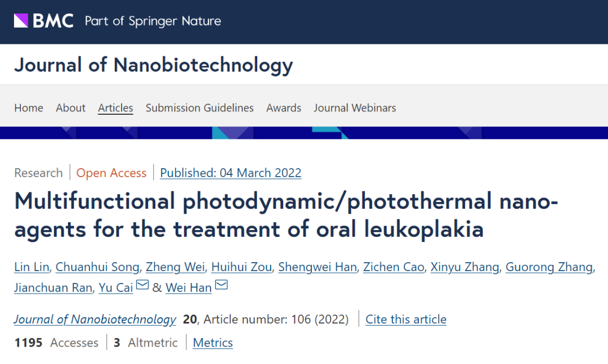Select the Articles navigation tab
The width and height of the screenshot is (608, 364).
pyautogui.click(x=115, y=108)
